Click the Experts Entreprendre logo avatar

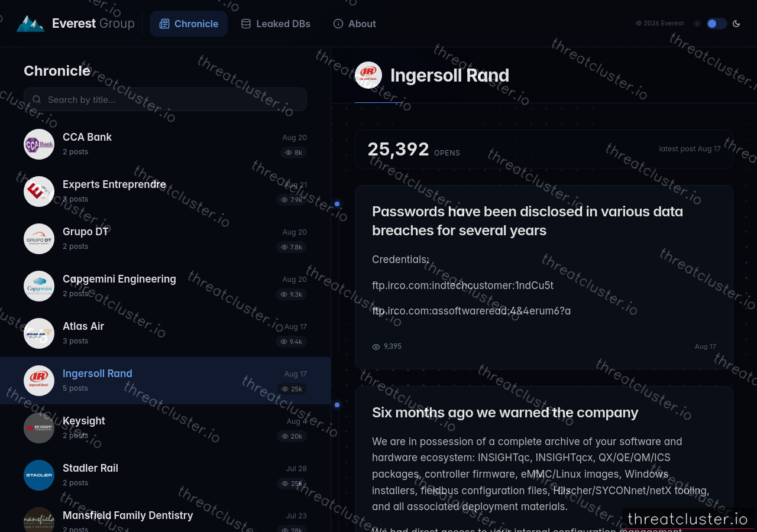tap(39, 192)
